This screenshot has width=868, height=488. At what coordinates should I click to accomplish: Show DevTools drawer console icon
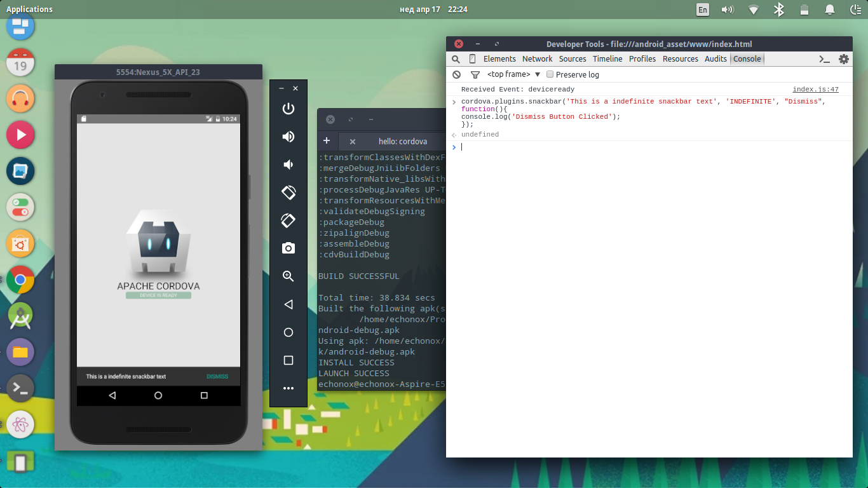click(x=824, y=59)
